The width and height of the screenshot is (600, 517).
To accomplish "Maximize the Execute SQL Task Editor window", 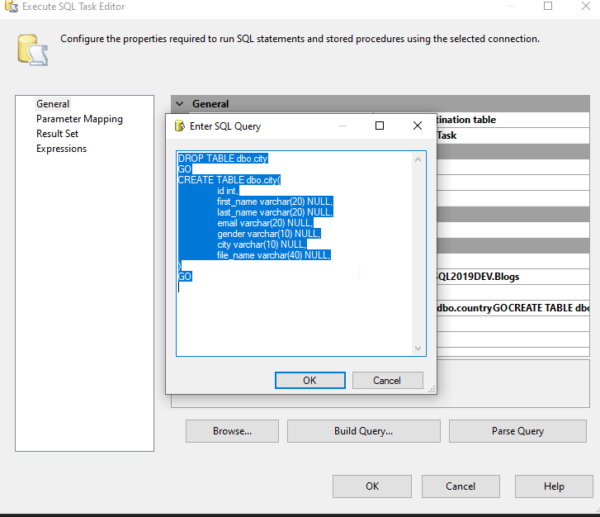I will [547, 6].
